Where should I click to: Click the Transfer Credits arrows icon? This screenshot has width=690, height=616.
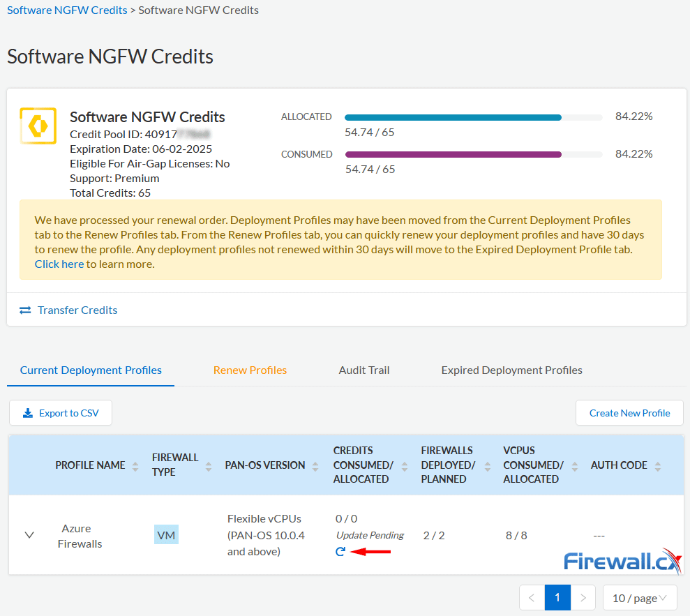click(25, 310)
